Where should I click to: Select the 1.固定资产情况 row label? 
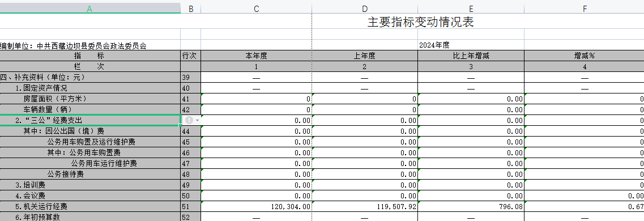pos(90,88)
